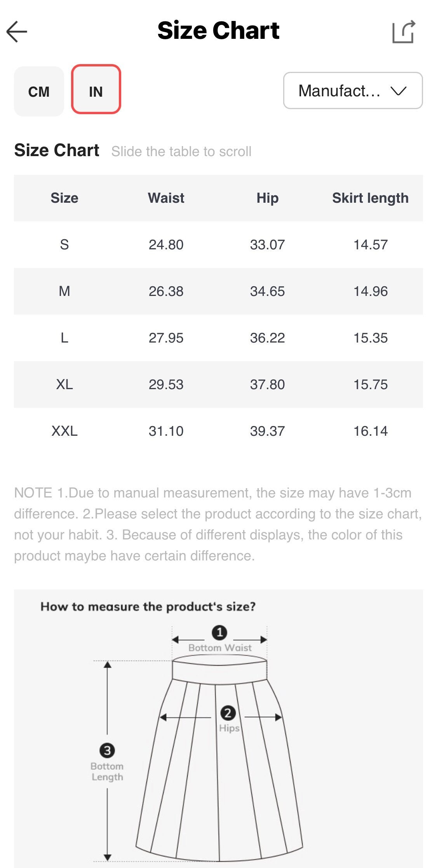Select the M size row label
The image size is (437, 868).
(x=64, y=291)
